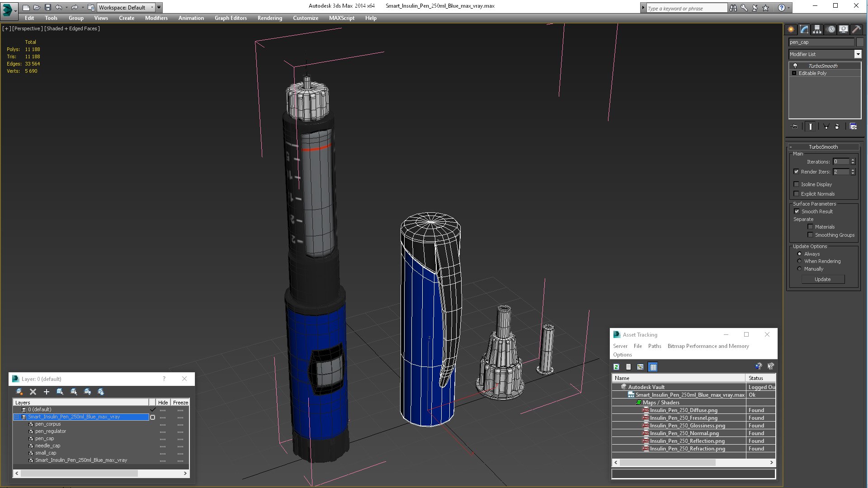Click the Update button in TurboSmooth
The height and width of the screenshot is (488, 868).
click(x=822, y=279)
